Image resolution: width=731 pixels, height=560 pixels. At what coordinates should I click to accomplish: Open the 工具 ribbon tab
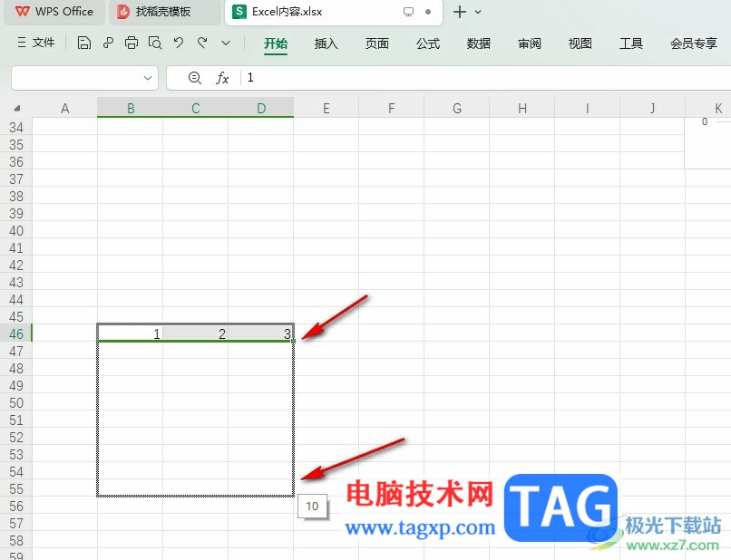(x=630, y=43)
